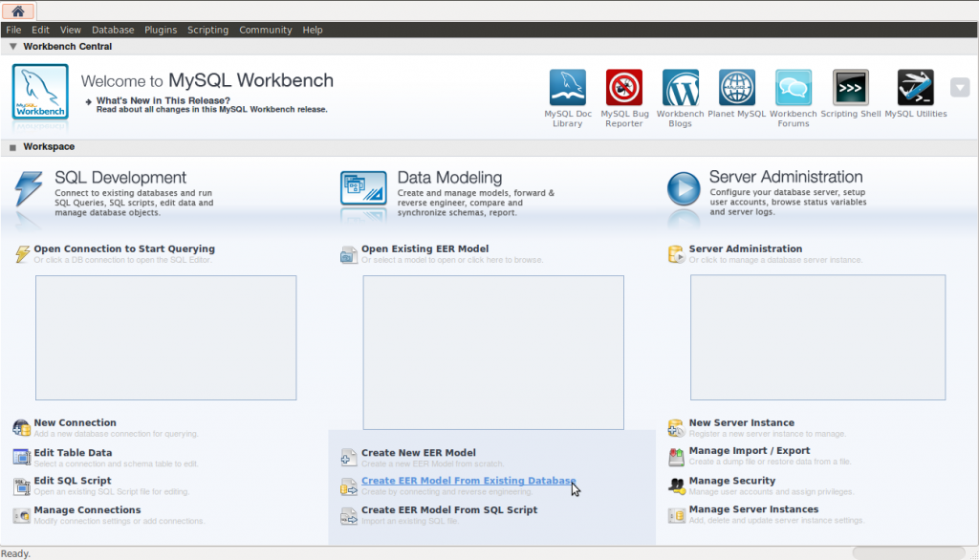Click the SQL Development lightning icon
This screenshot has width=979, height=560.
[x=29, y=188]
